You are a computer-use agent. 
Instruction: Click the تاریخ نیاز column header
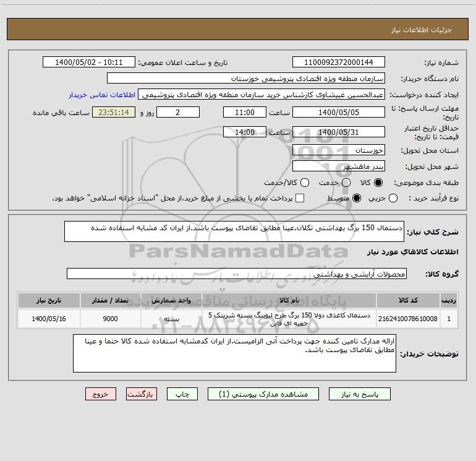(49, 300)
